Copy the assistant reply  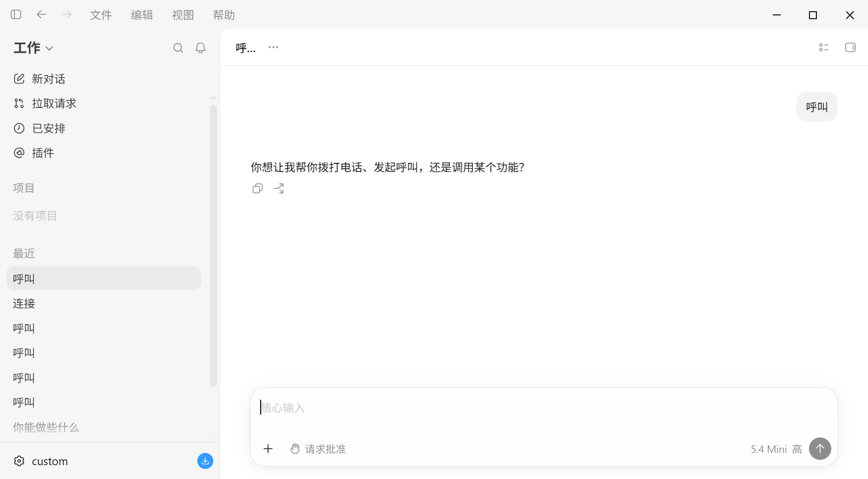click(x=257, y=188)
